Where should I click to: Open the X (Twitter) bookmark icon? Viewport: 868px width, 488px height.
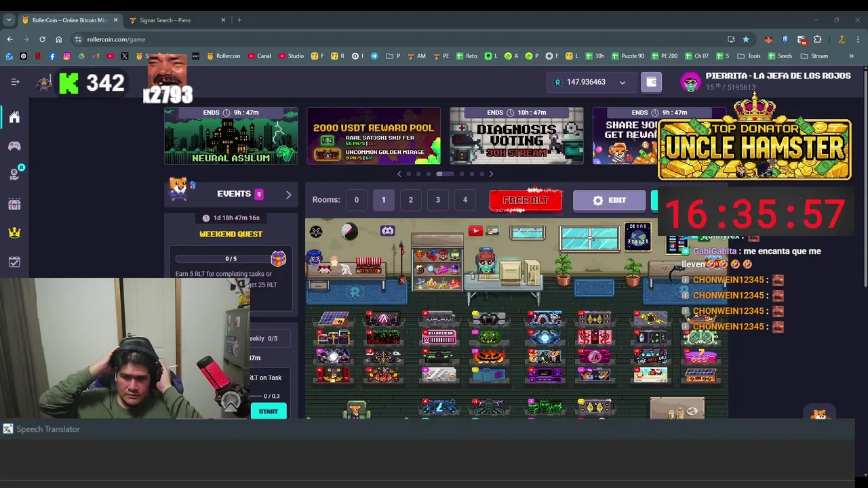click(125, 56)
